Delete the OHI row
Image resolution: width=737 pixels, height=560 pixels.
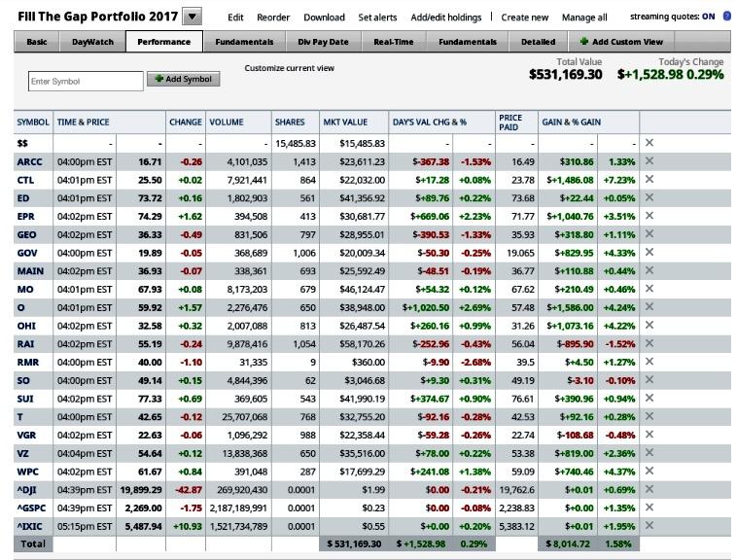(x=649, y=325)
